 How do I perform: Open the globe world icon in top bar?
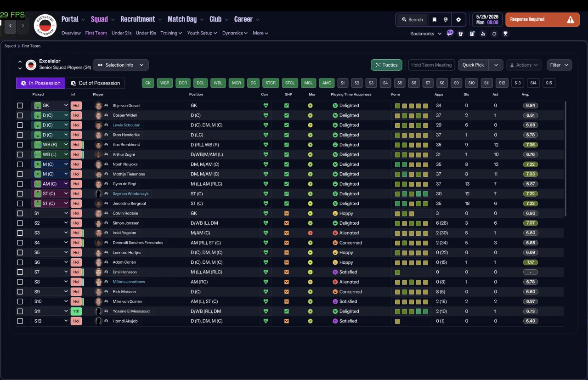tap(446, 20)
